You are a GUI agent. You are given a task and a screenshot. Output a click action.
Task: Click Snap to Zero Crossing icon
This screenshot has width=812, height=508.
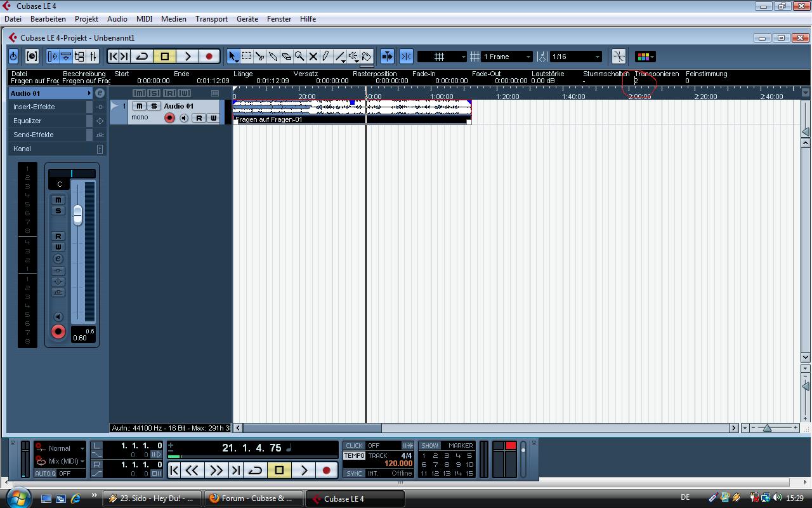click(619, 57)
